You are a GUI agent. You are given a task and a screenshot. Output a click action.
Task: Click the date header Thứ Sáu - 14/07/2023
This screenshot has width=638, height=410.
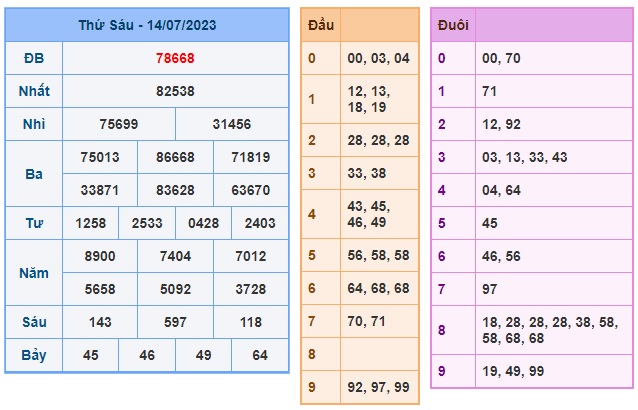[147, 25]
